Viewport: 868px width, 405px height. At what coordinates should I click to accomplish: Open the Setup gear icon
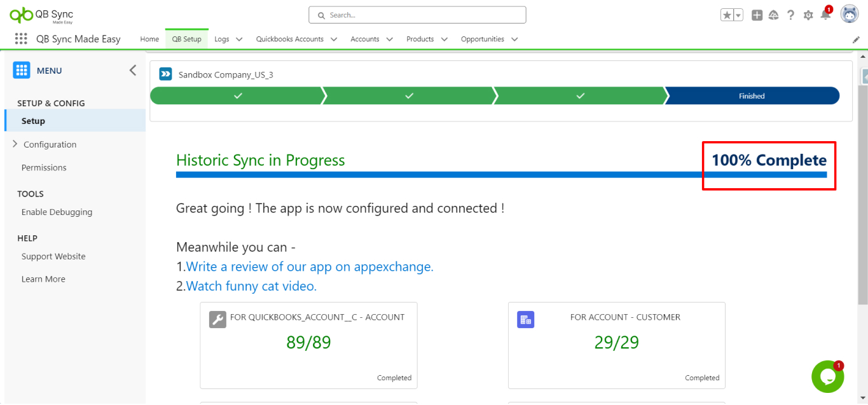click(x=808, y=15)
